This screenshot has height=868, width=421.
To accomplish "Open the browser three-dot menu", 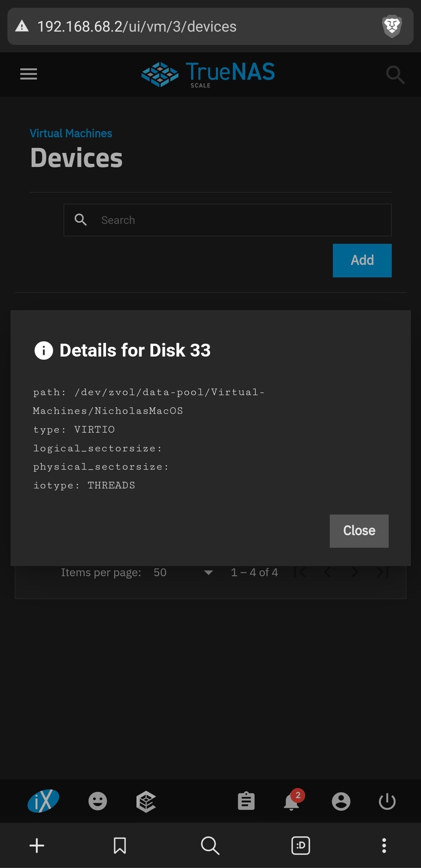I will (x=384, y=845).
